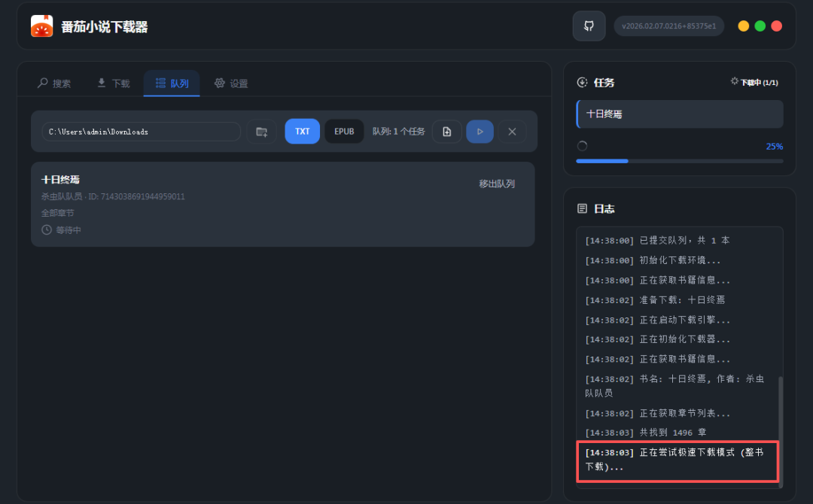Toggle the TXT output format
Screen dimensions: 813x504
pyautogui.click(x=302, y=131)
